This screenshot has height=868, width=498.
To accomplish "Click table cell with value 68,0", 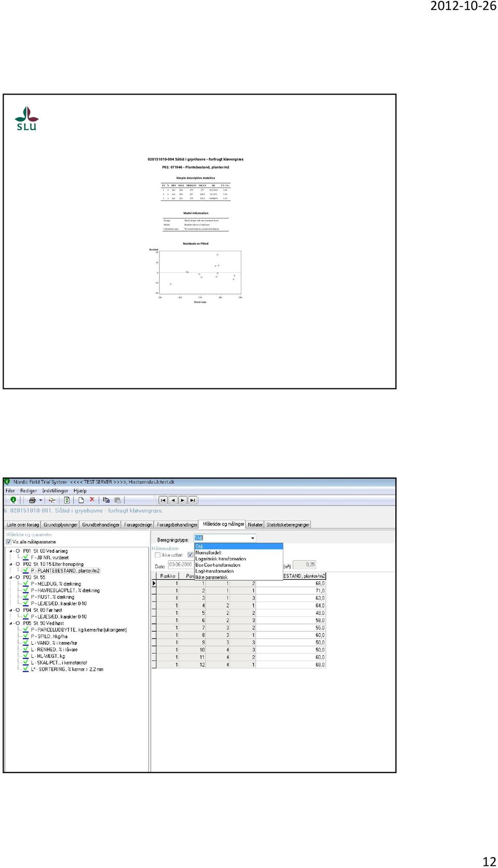I will (291, 664).
